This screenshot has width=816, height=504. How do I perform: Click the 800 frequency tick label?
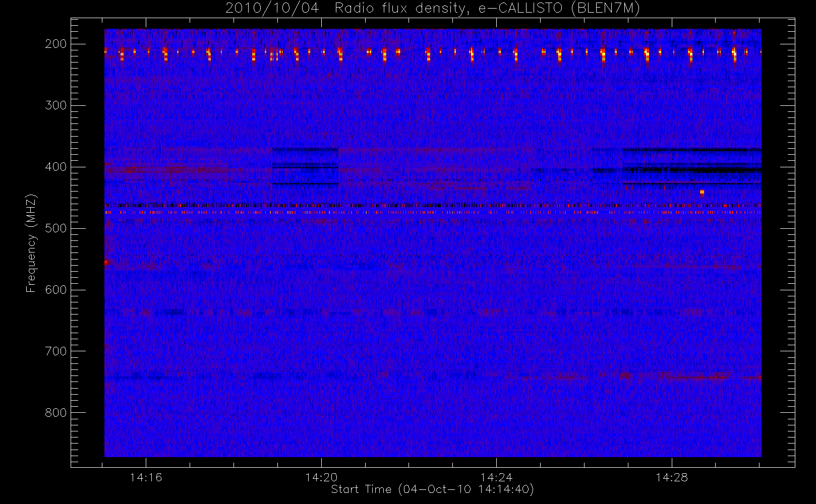pyautogui.click(x=56, y=413)
